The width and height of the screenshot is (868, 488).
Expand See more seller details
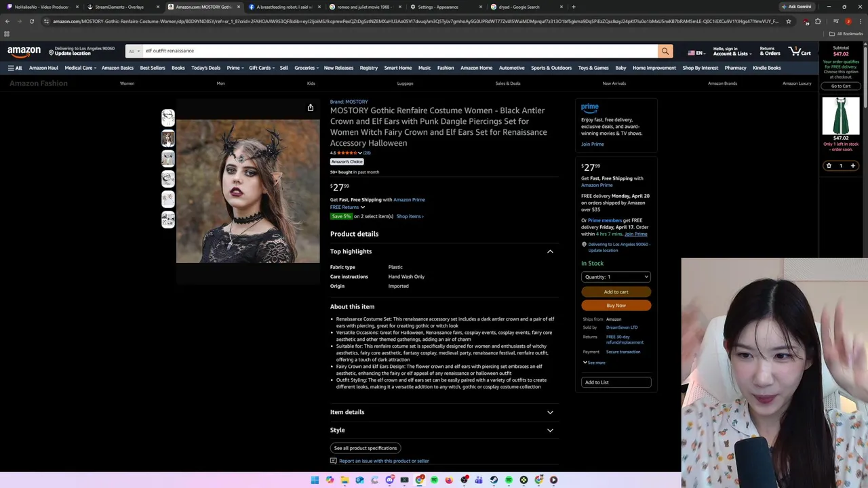click(x=594, y=363)
